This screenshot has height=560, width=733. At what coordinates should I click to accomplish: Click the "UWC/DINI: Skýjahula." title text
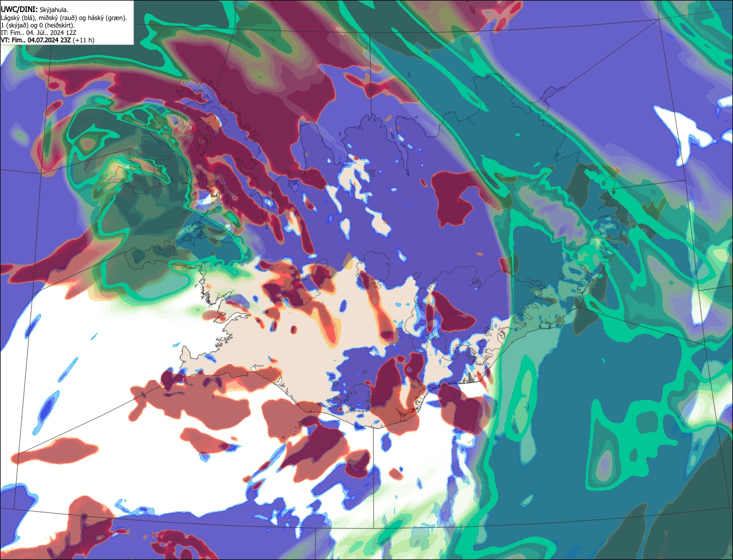click(x=34, y=10)
